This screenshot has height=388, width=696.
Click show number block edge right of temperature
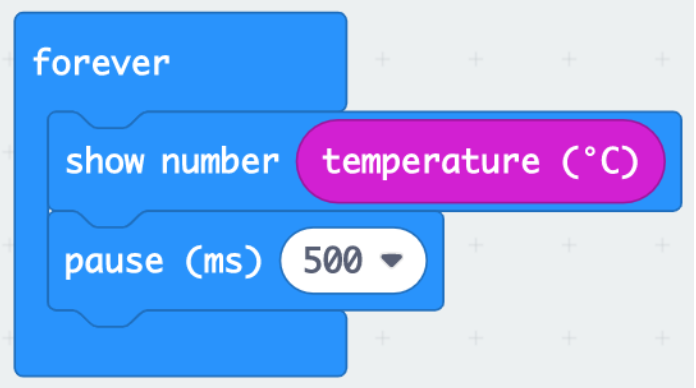click(x=673, y=161)
